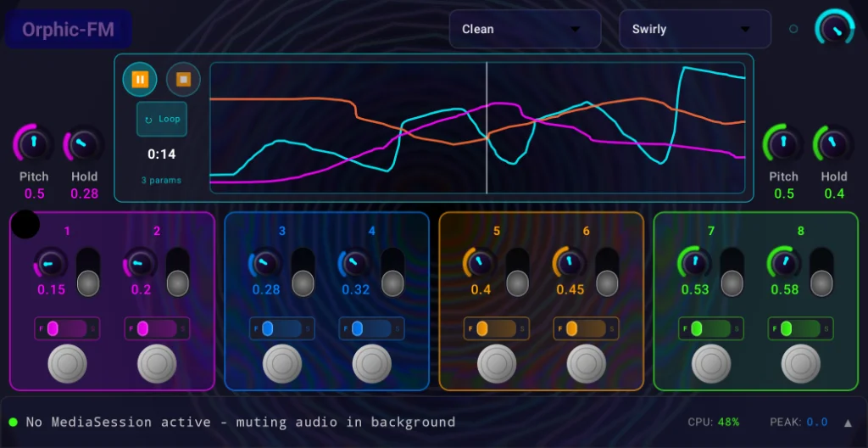Click the green Hold knob on right
Screen dimensions: 868x448
coord(833,144)
